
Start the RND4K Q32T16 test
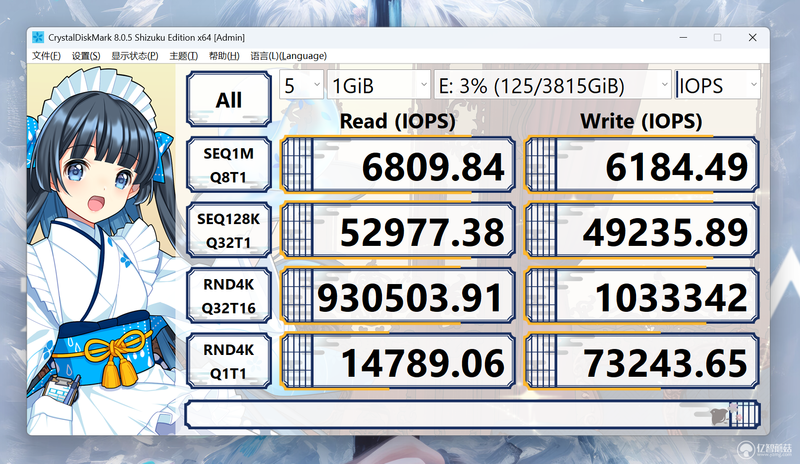[229, 296]
